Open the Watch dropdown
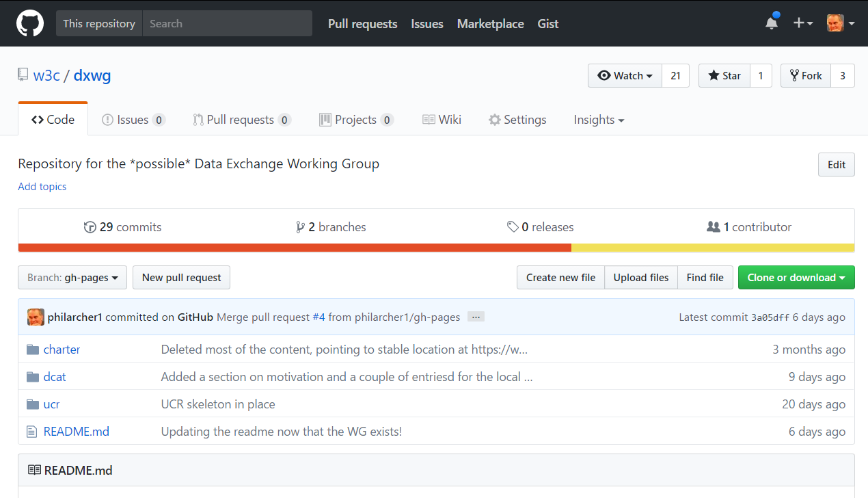868x498 pixels. pos(625,76)
